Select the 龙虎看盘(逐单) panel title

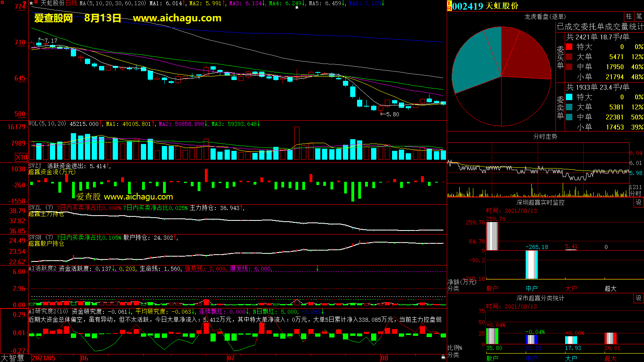point(545,16)
